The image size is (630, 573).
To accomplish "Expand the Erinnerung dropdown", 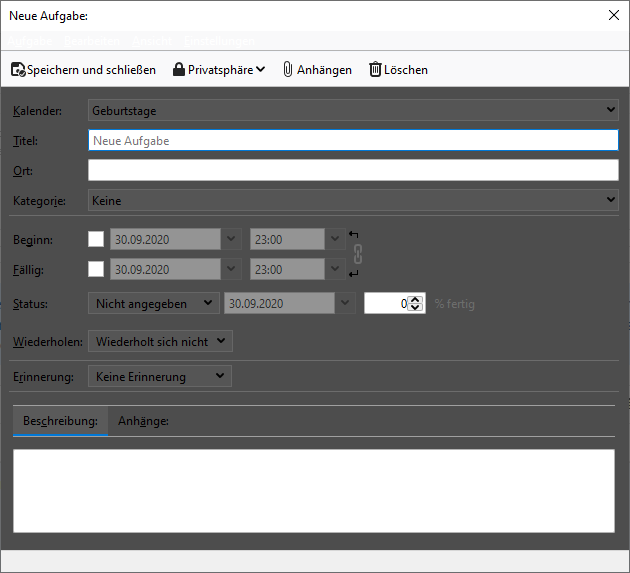I will point(160,377).
